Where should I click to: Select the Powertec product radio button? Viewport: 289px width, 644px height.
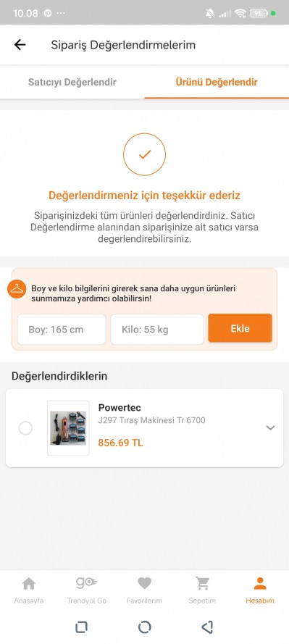coord(25,428)
